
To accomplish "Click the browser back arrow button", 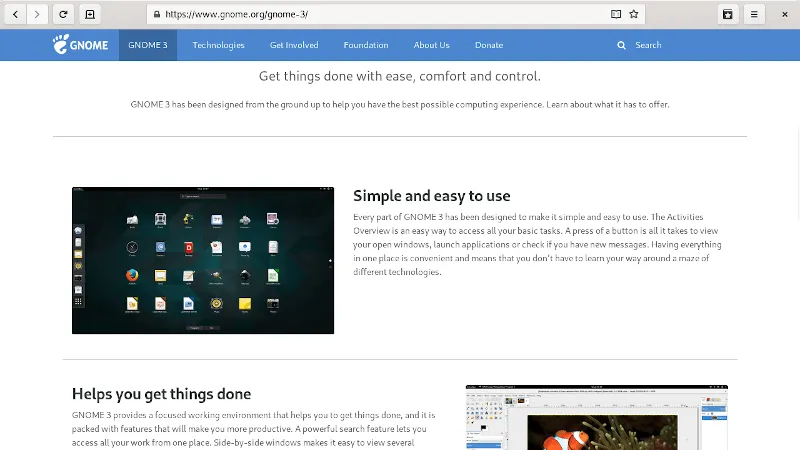I will click(15, 14).
